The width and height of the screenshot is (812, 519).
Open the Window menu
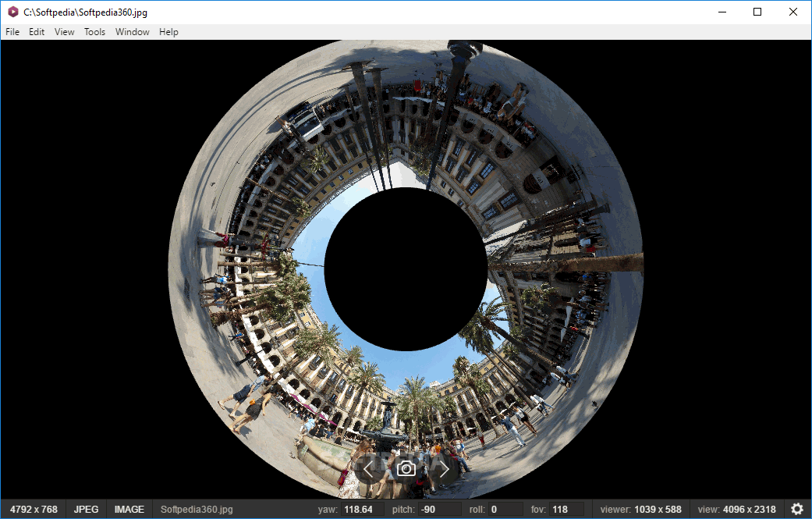132,32
